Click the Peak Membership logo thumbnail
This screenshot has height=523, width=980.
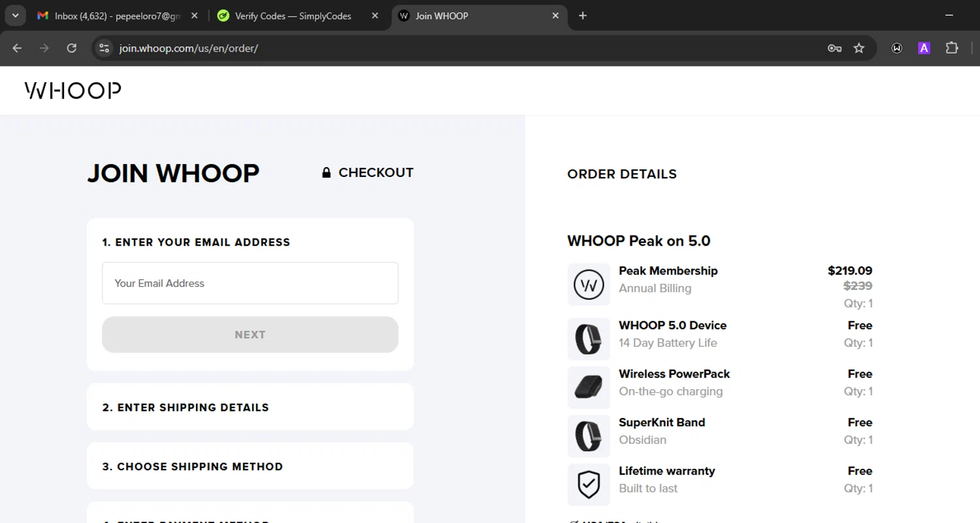pos(589,285)
